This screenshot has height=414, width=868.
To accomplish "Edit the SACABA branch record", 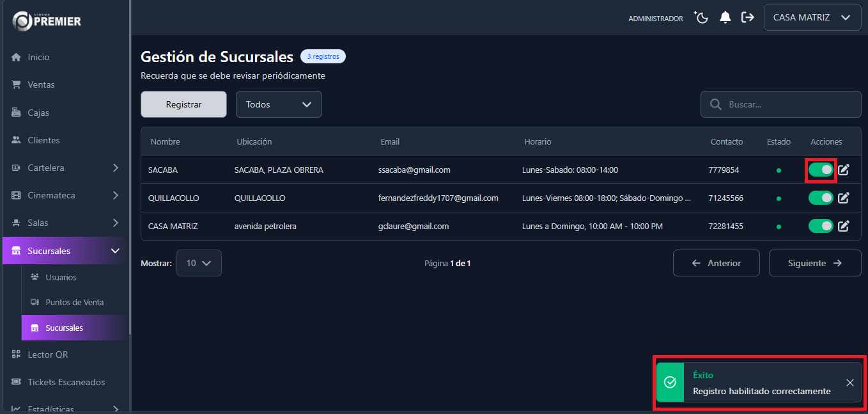I will click(x=844, y=170).
